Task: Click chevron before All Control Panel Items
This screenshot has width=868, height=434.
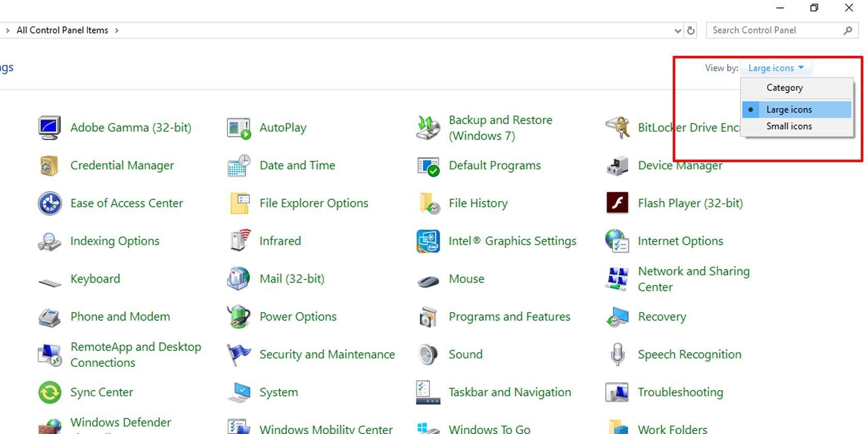Action: 7,30
